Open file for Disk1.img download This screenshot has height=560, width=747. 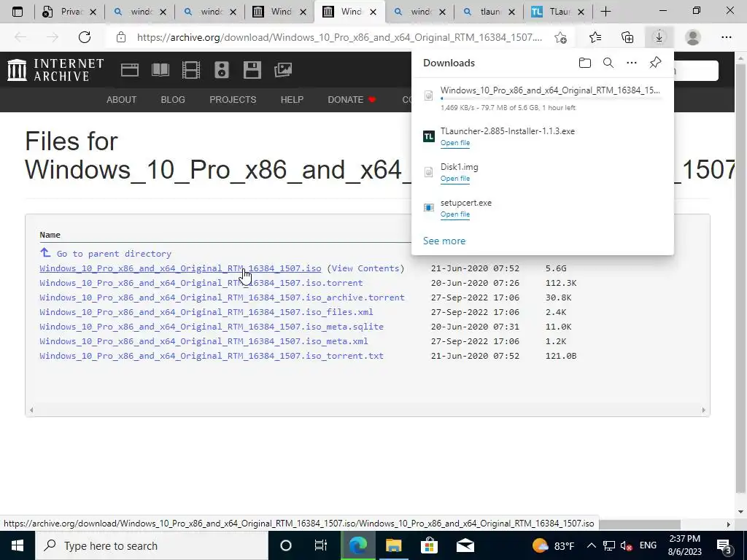coord(455,179)
